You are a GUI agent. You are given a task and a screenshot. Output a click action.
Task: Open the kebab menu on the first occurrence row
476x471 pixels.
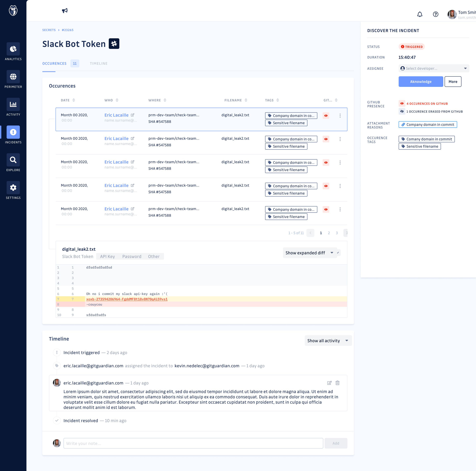tap(340, 115)
